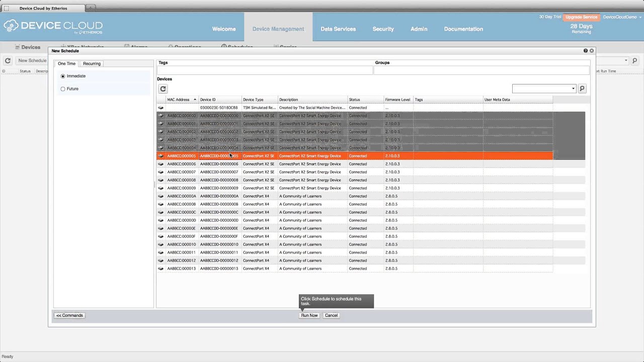
Task: Click MAC AABBCC:00000D cell
Action: (182, 220)
